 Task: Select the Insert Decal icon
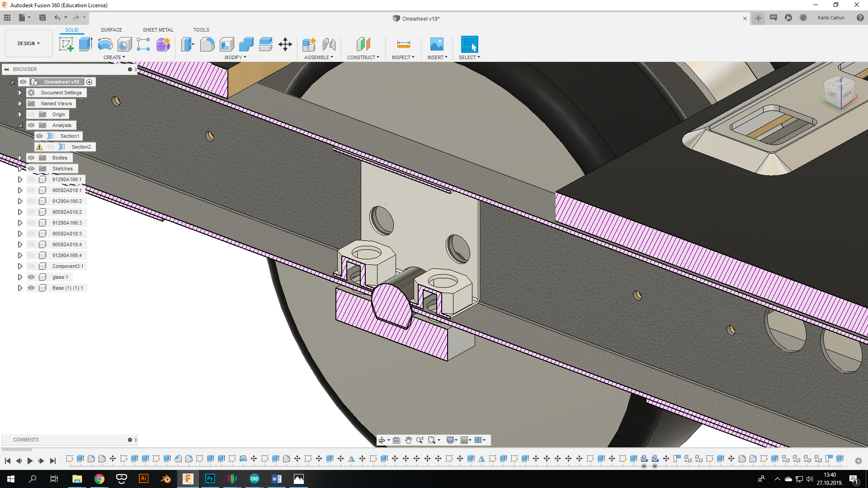[x=437, y=44]
